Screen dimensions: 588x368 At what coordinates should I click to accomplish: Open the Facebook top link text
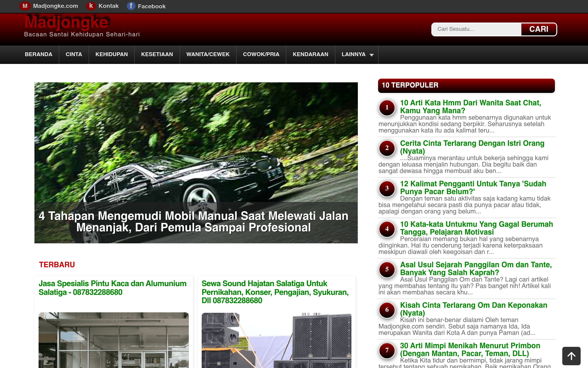[x=152, y=6]
